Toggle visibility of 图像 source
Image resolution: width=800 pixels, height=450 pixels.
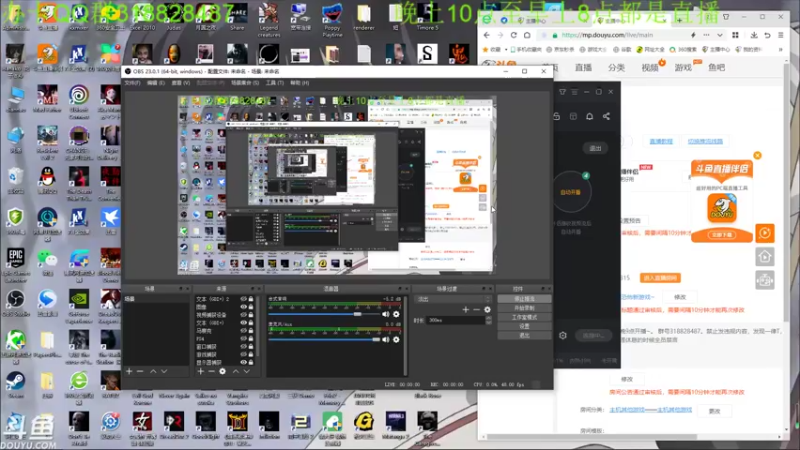(243, 307)
